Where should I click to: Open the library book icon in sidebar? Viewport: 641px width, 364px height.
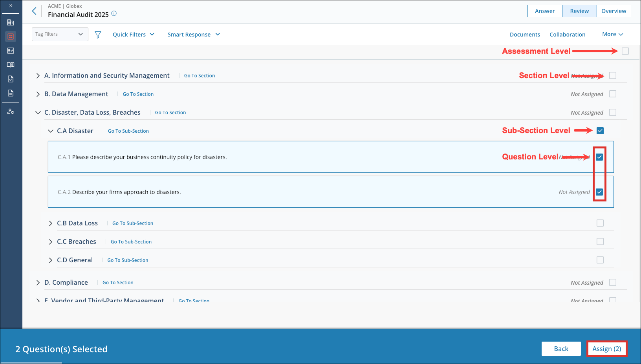[11, 65]
